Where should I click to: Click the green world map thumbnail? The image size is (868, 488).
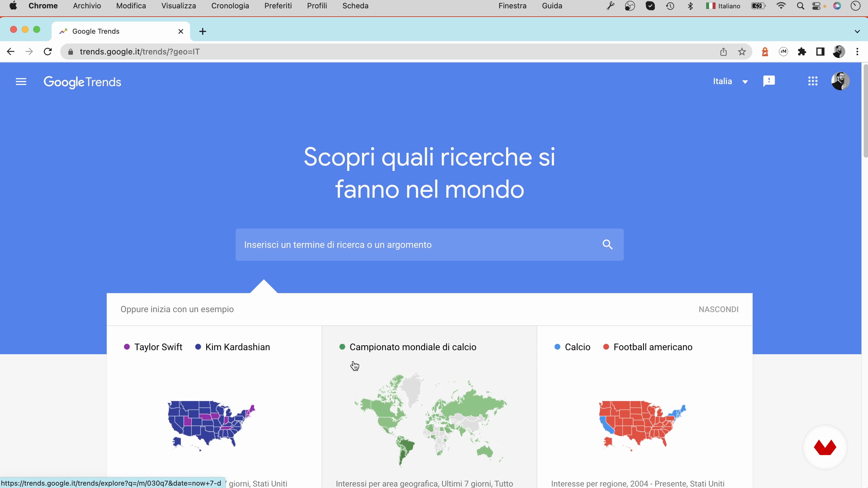pyautogui.click(x=430, y=420)
